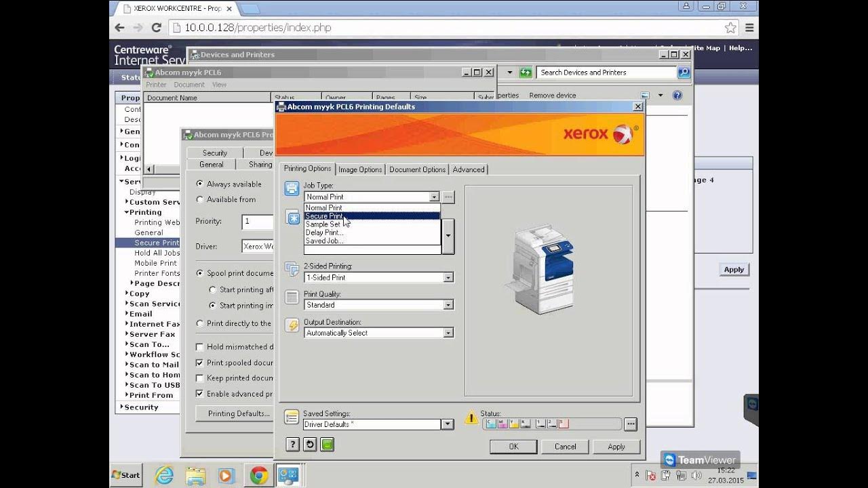
Task: Click the reset to defaults arrow icon
Action: tap(310, 445)
